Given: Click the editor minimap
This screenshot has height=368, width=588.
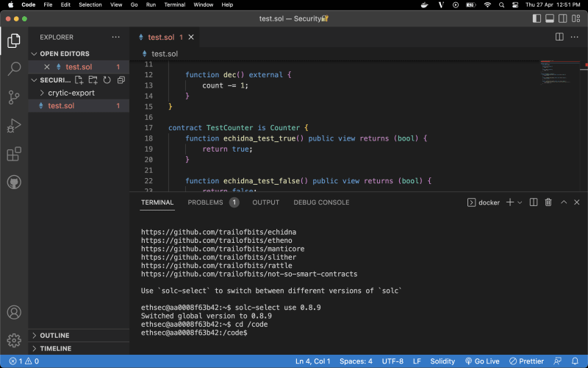Looking at the screenshot, I should tap(559, 73).
